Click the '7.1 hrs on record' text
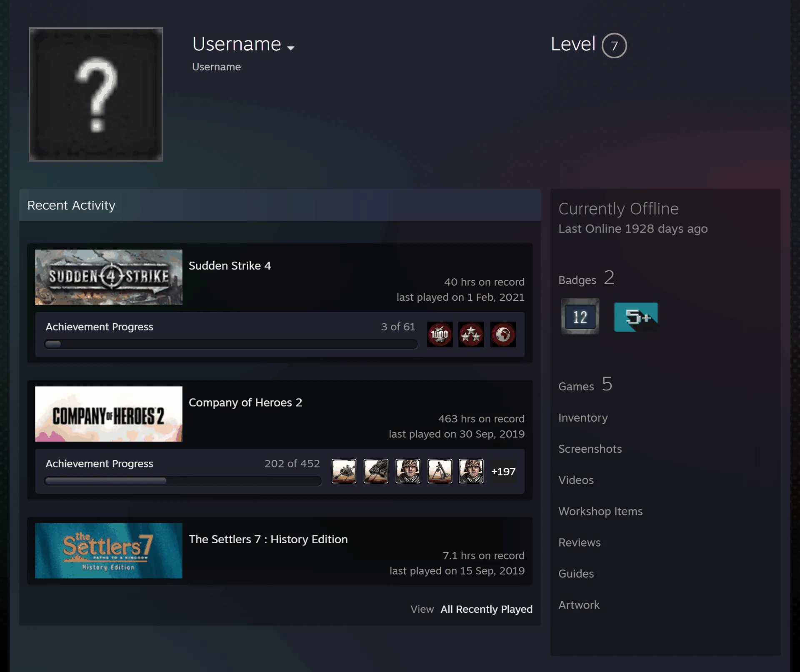 click(x=483, y=555)
